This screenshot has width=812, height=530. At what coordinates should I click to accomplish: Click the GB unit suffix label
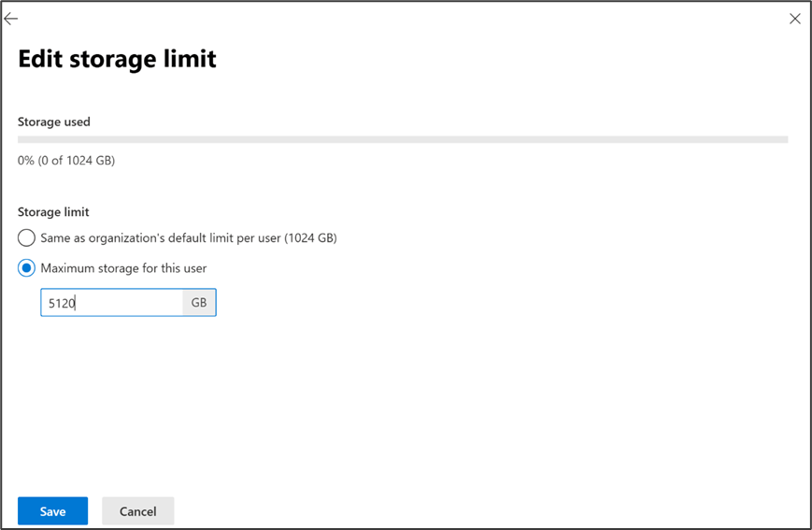(199, 303)
